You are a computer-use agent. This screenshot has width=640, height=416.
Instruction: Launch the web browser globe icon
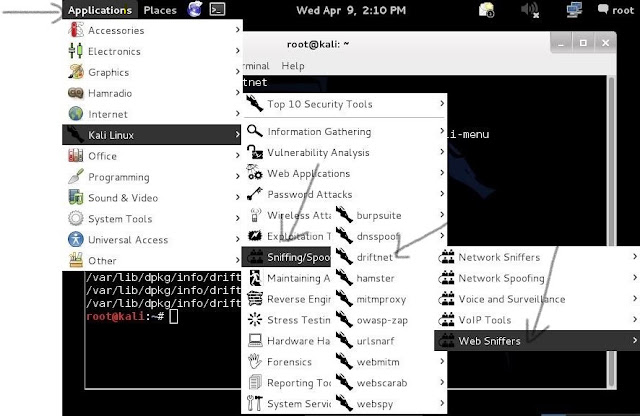click(195, 9)
